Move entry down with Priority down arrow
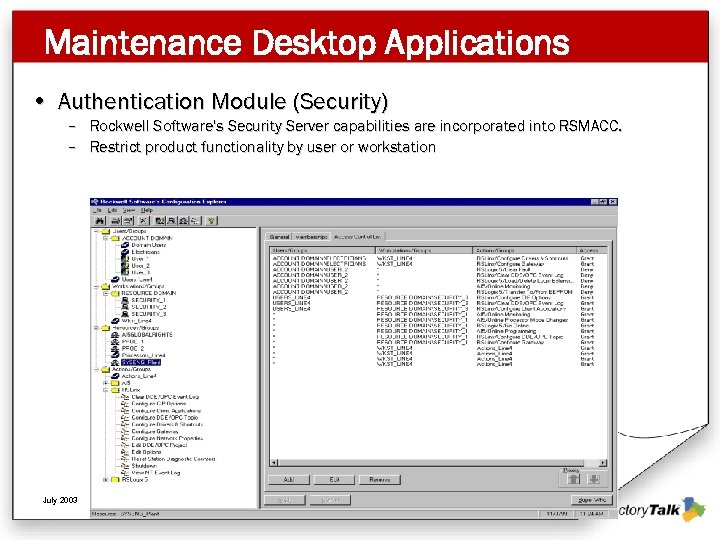720x540 pixels. click(x=594, y=479)
